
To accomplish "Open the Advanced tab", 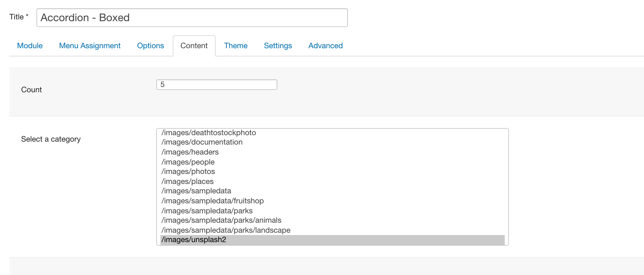I will (326, 46).
